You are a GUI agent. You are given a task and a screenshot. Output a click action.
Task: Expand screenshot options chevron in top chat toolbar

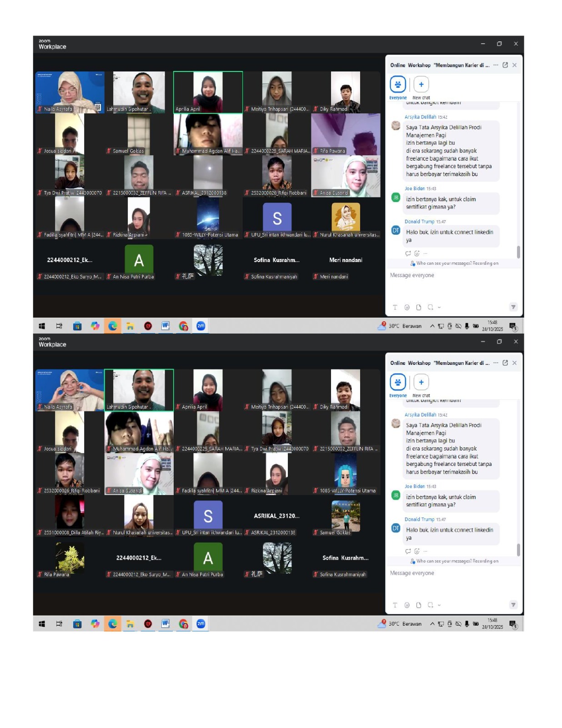pos(439,307)
